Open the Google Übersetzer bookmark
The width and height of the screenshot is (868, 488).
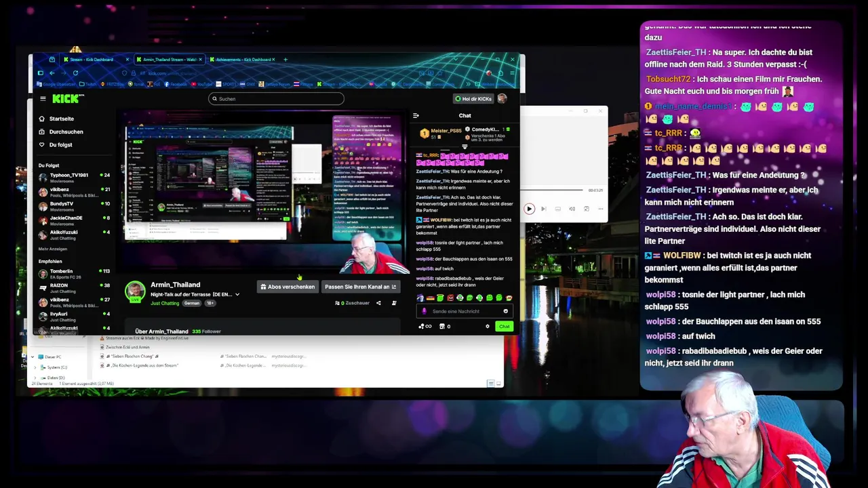pyautogui.click(x=57, y=85)
